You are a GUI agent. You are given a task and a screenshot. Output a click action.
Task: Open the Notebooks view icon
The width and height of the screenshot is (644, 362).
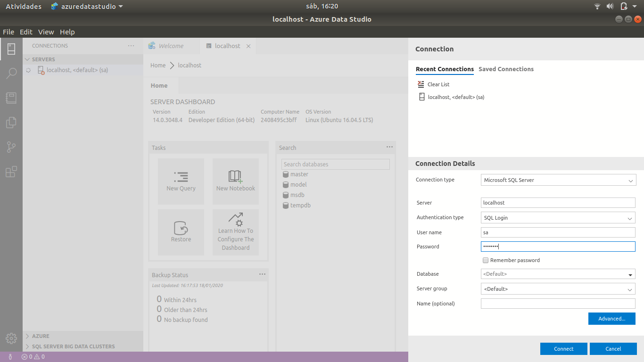pos(11,98)
